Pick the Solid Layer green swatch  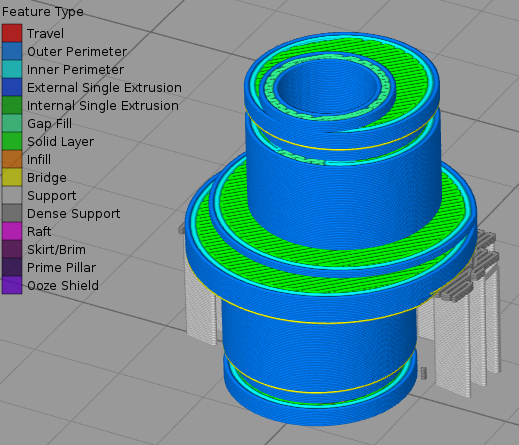[12, 141]
